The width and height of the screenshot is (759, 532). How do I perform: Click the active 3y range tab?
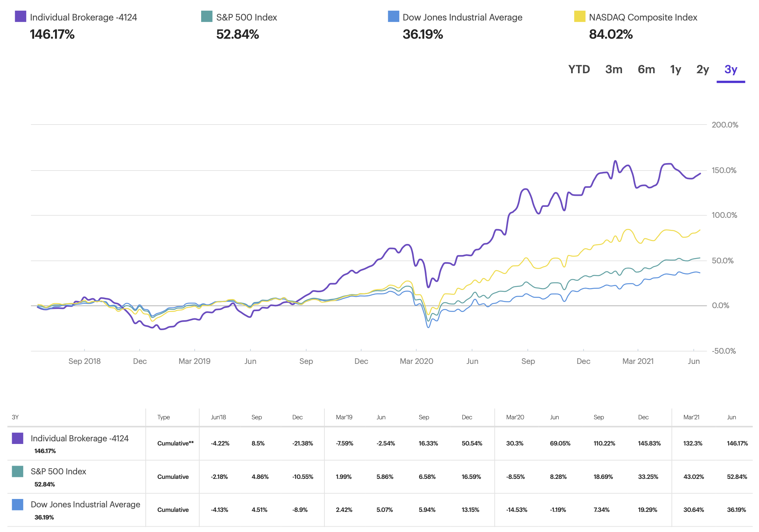pyautogui.click(x=731, y=69)
